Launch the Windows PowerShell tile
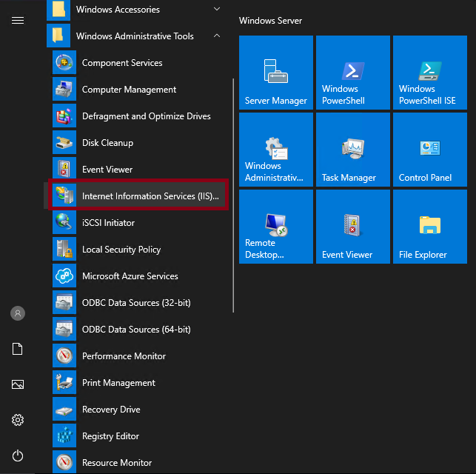The image size is (476, 474). coord(353,73)
